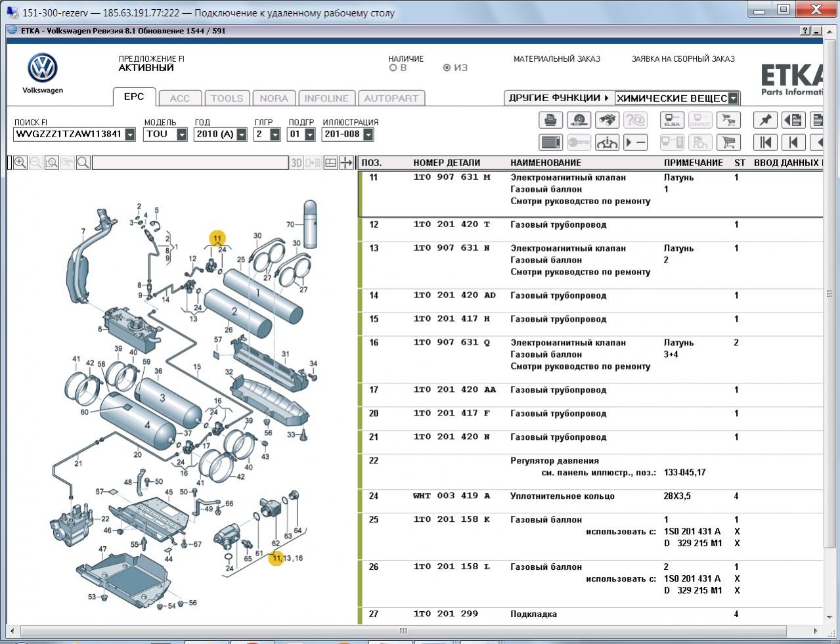The image size is (840, 644).
Task: Select the 'В' availability radio button
Action: coord(393,68)
